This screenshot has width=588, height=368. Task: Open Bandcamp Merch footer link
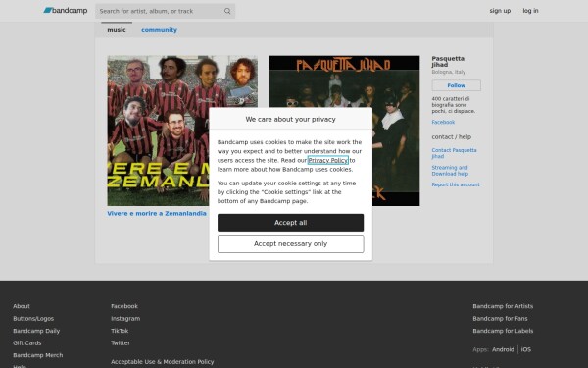pos(38,355)
